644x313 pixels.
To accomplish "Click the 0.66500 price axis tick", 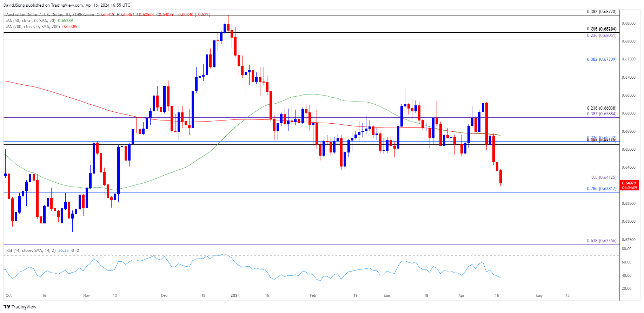I will click(x=629, y=96).
